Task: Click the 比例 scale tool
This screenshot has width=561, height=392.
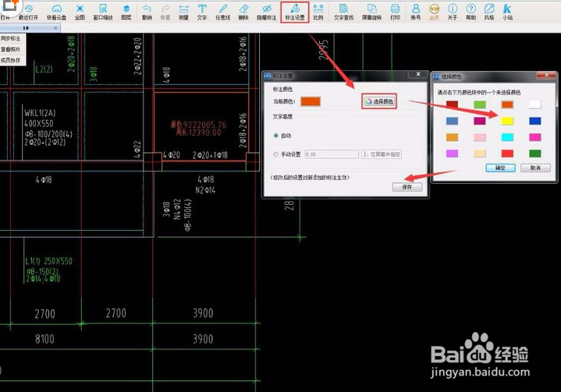Action: (x=318, y=12)
